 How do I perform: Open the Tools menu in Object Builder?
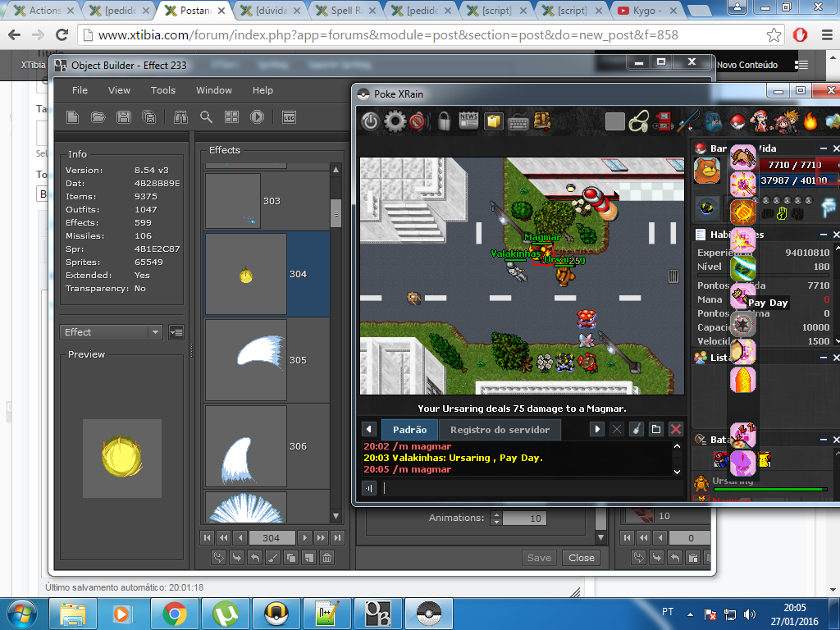click(x=163, y=90)
